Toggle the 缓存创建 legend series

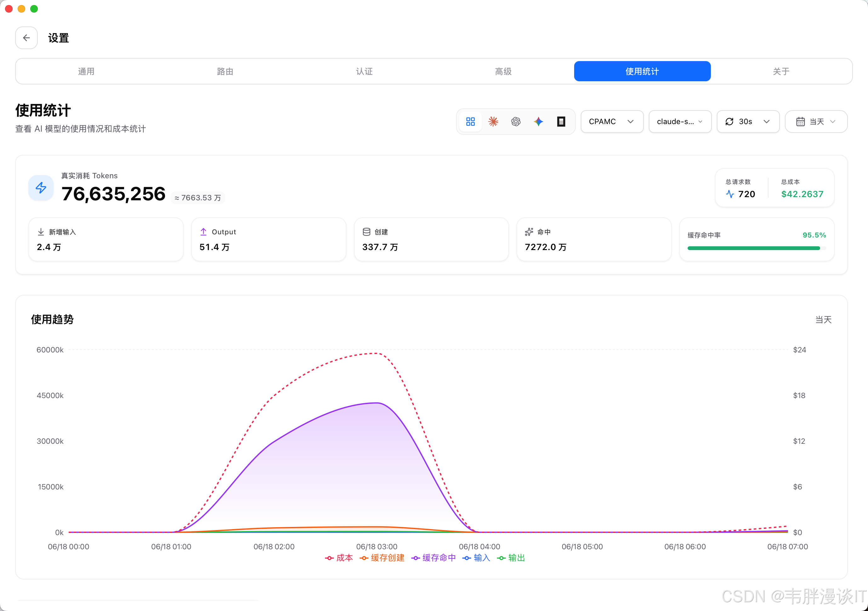click(382, 558)
